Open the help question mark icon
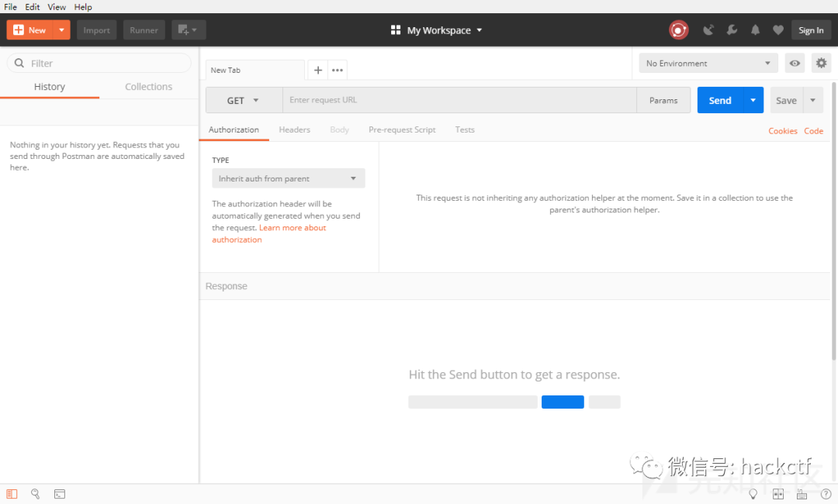 tap(826, 494)
